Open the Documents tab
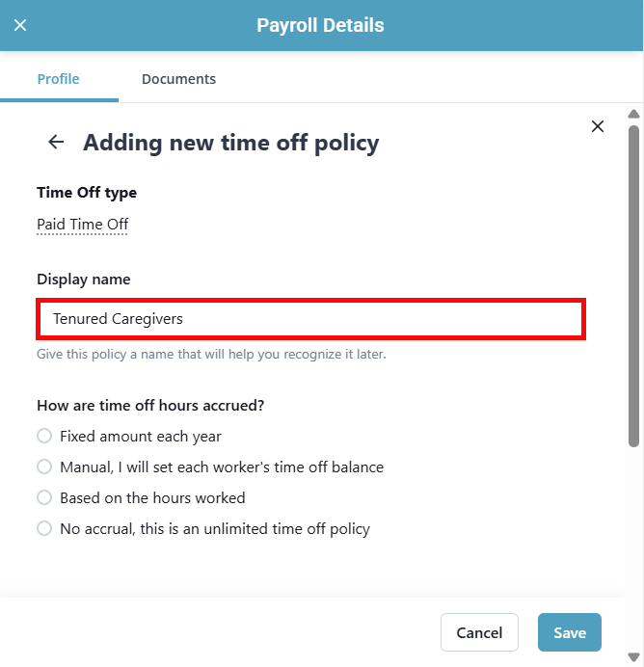This screenshot has height=667, width=644. point(178,79)
